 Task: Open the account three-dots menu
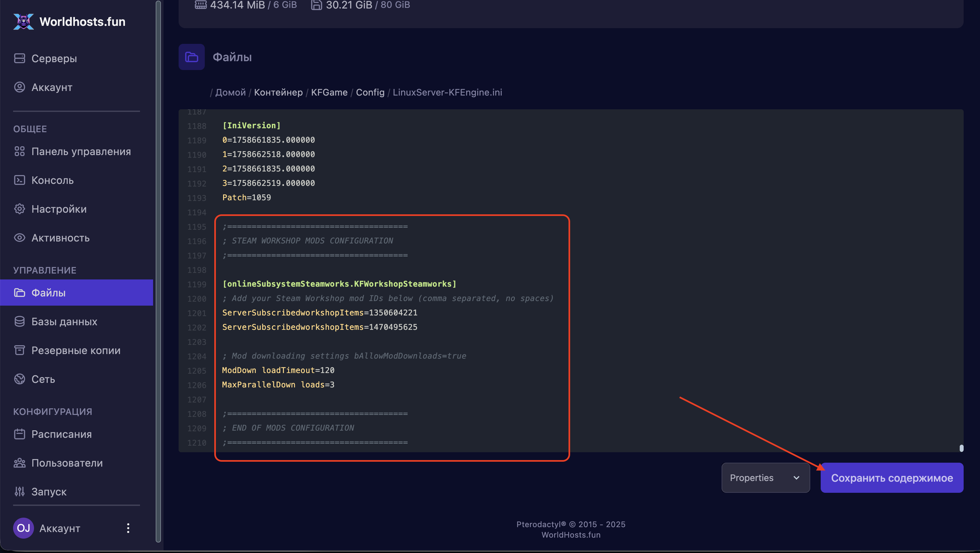(128, 528)
